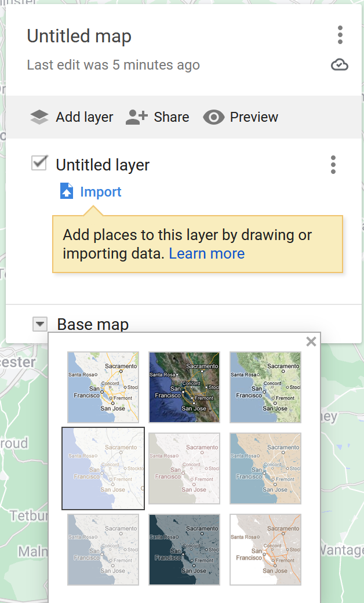This screenshot has height=603, width=364.
Task: Click the cloud save status icon
Action: coord(340,65)
